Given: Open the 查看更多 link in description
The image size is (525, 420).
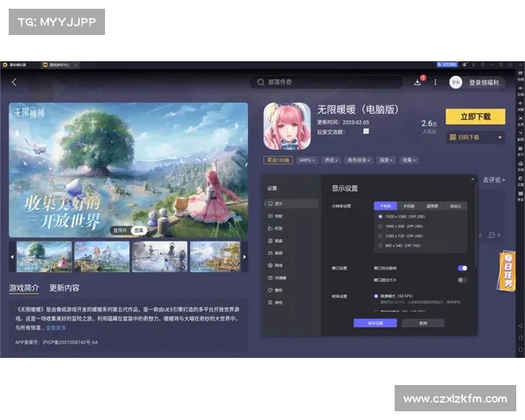Looking at the screenshot, I should point(56,328).
